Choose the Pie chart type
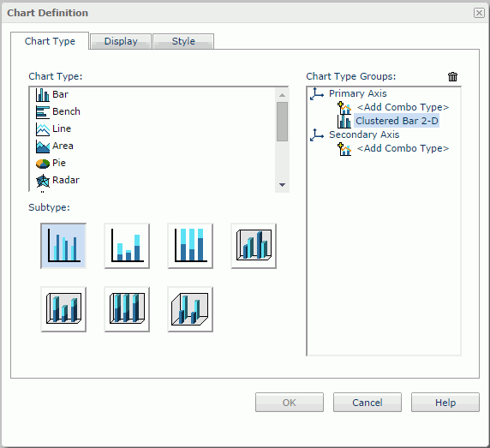 point(51,163)
